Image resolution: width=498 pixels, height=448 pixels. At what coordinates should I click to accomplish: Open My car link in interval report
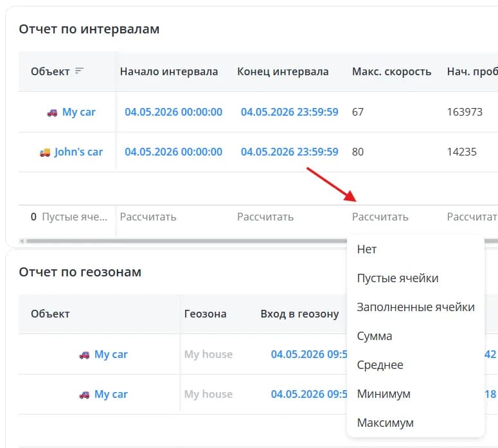coord(79,112)
